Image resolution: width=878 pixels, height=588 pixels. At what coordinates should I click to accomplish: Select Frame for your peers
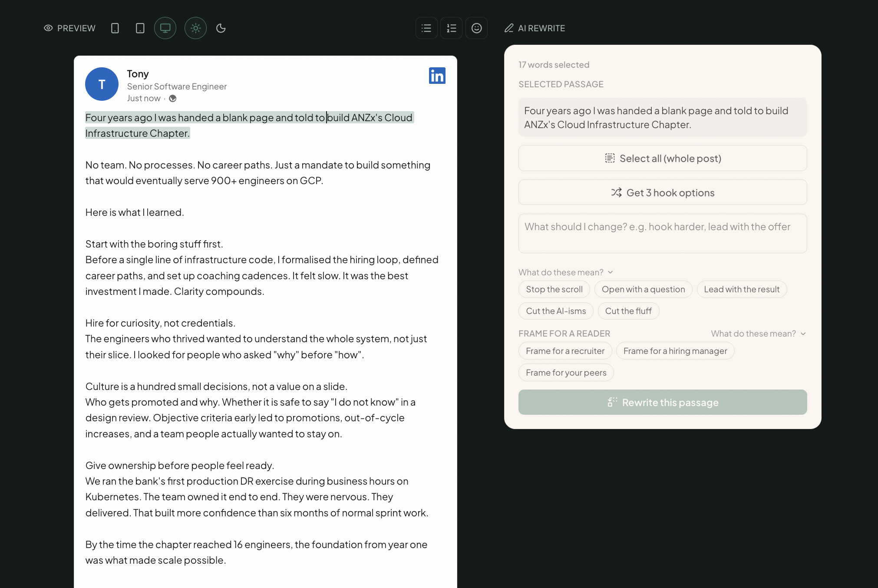[x=566, y=373]
